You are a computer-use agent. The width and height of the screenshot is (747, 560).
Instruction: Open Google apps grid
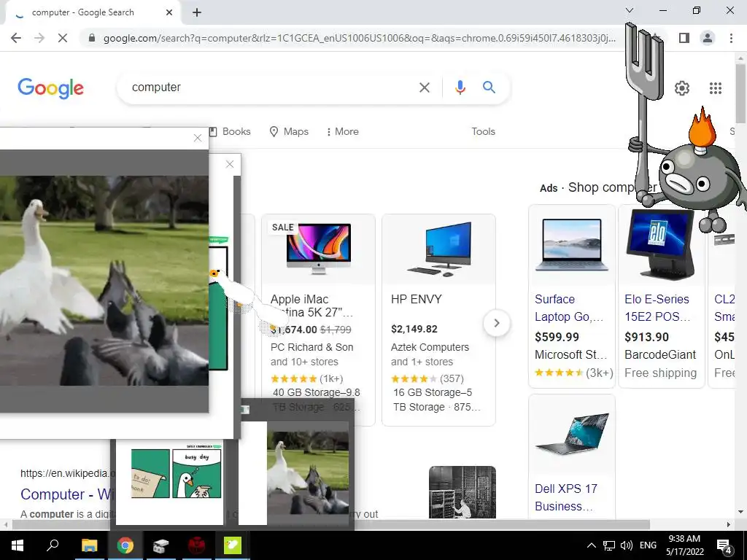tap(715, 88)
